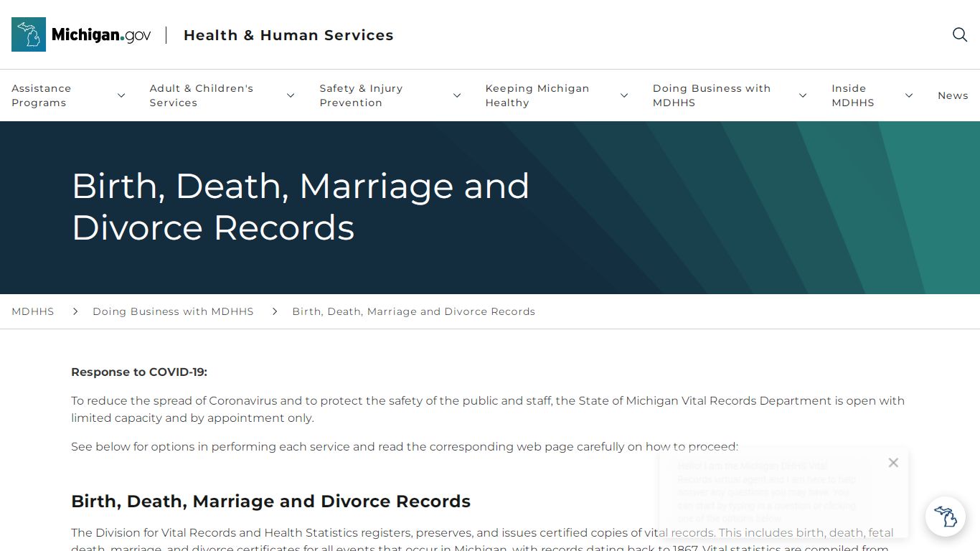The image size is (980, 551).
Task: Expand Assistance Programs chevron
Action: click(121, 95)
